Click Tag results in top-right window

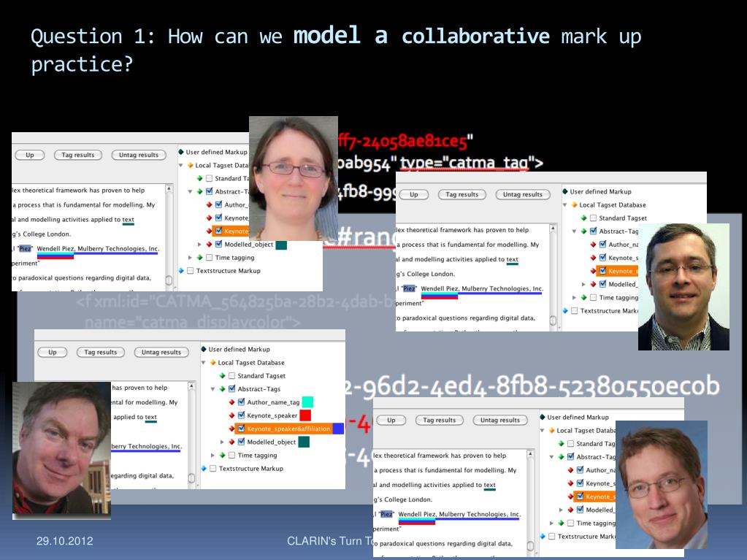tap(461, 194)
